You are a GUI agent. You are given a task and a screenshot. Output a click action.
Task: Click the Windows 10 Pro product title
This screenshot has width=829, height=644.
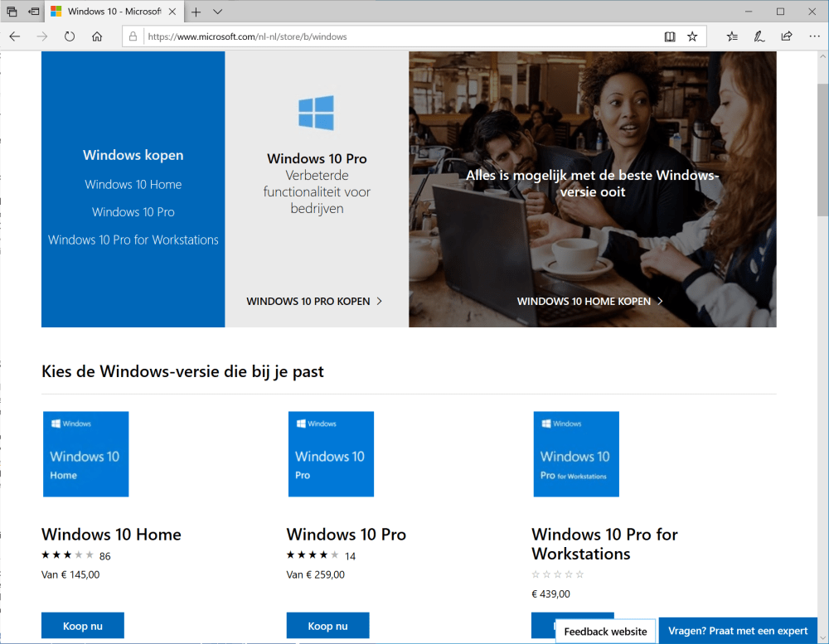coord(347,535)
